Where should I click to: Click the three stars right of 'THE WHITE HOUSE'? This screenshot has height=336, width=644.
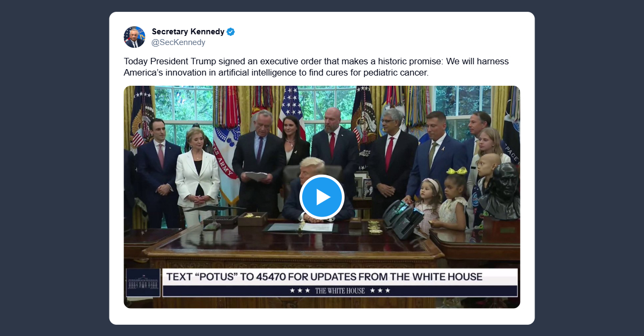tap(380, 290)
